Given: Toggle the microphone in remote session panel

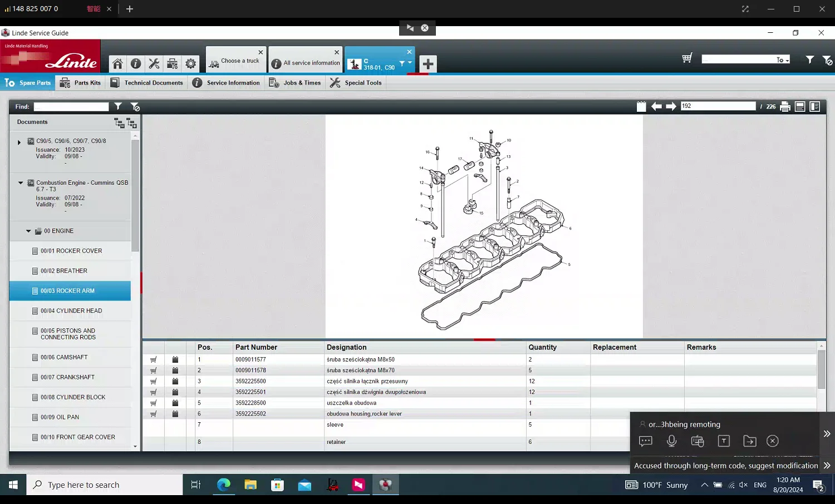Looking at the screenshot, I should (671, 441).
